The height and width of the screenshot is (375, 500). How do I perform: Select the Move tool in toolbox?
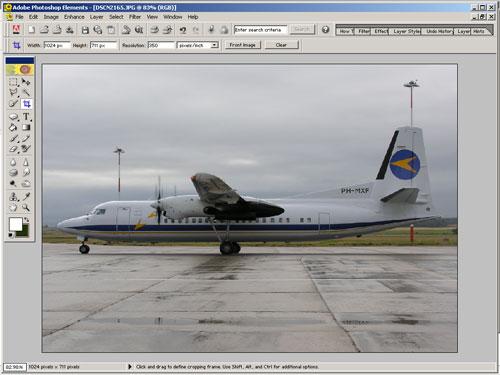(x=26, y=82)
